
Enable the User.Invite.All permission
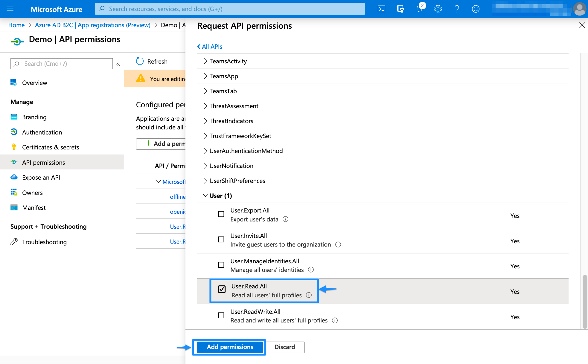(x=221, y=239)
